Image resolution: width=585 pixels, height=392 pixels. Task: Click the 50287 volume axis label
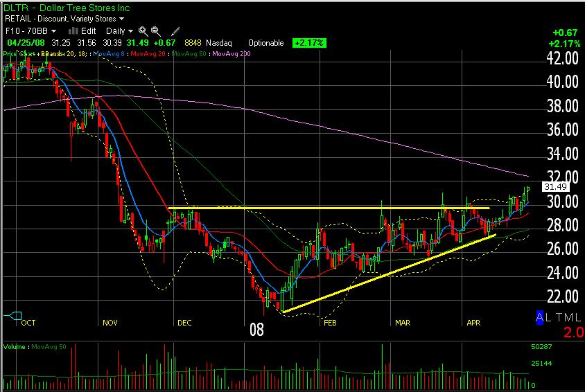pos(541,346)
